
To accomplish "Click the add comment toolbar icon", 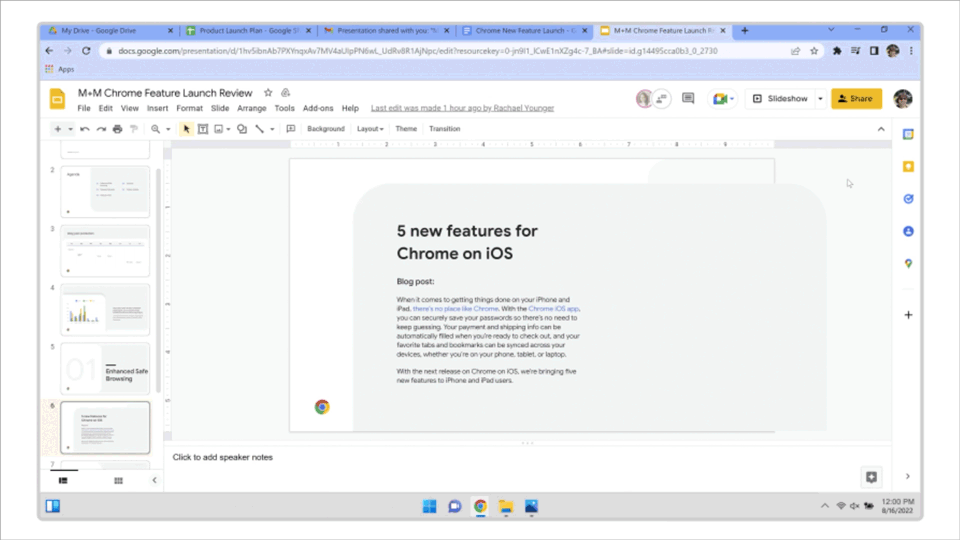I will [291, 129].
